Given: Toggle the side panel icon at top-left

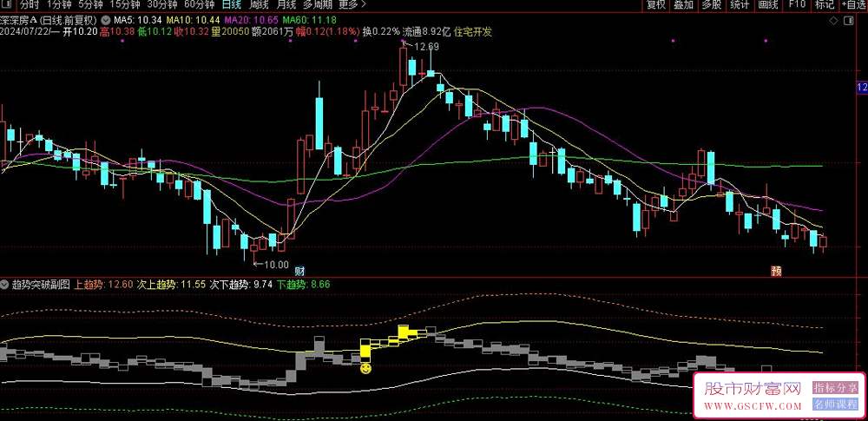Looking at the screenshot, I should pyautogui.click(x=6, y=5).
